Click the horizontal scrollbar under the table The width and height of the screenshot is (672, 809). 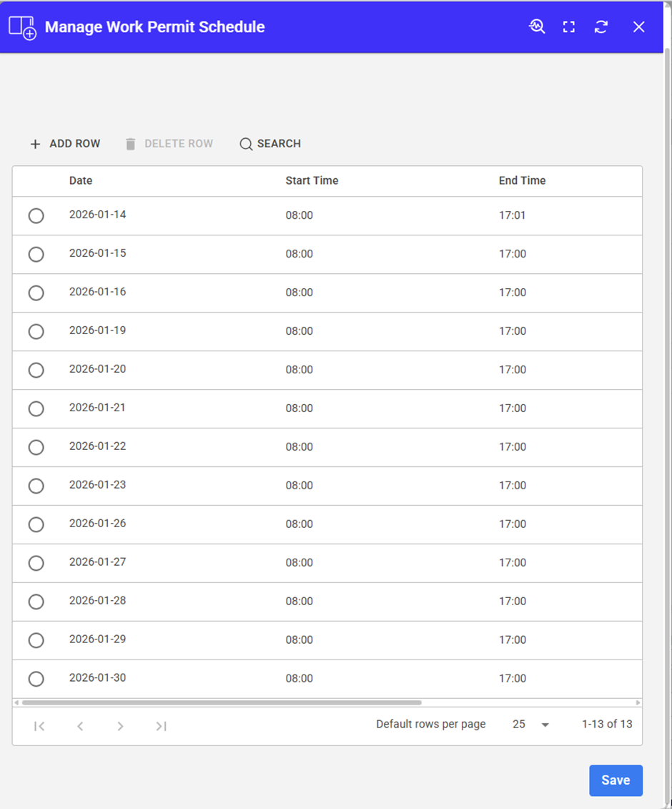222,703
